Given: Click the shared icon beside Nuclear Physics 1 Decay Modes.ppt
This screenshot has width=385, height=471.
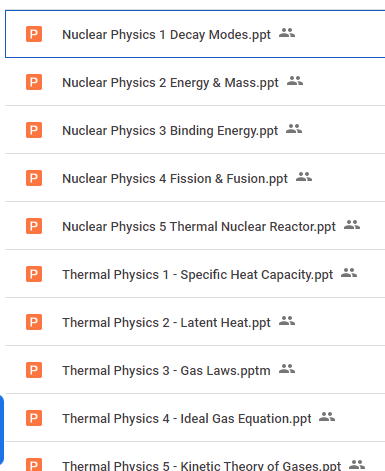Looking at the screenshot, I should [287, 33].
